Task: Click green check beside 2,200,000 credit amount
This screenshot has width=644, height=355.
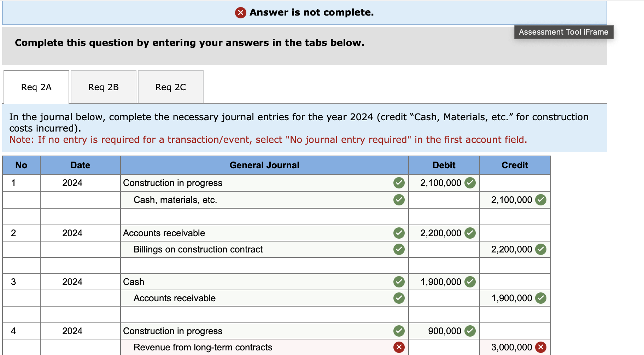Action: coord(541,249)
